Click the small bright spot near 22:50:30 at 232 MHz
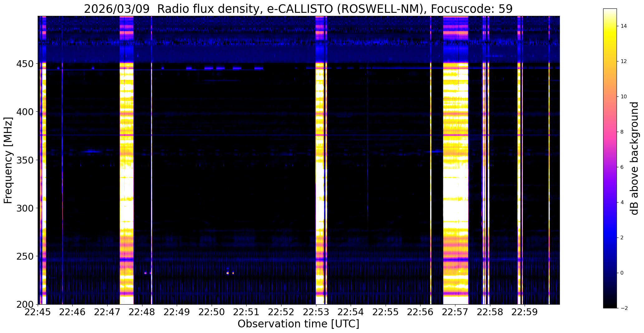 [228, 273]
